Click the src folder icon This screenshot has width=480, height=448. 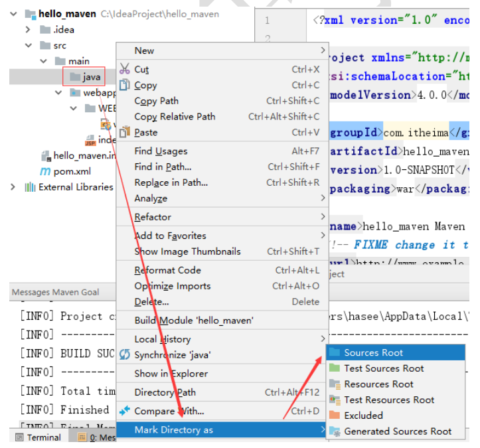[x=45, y=45]
